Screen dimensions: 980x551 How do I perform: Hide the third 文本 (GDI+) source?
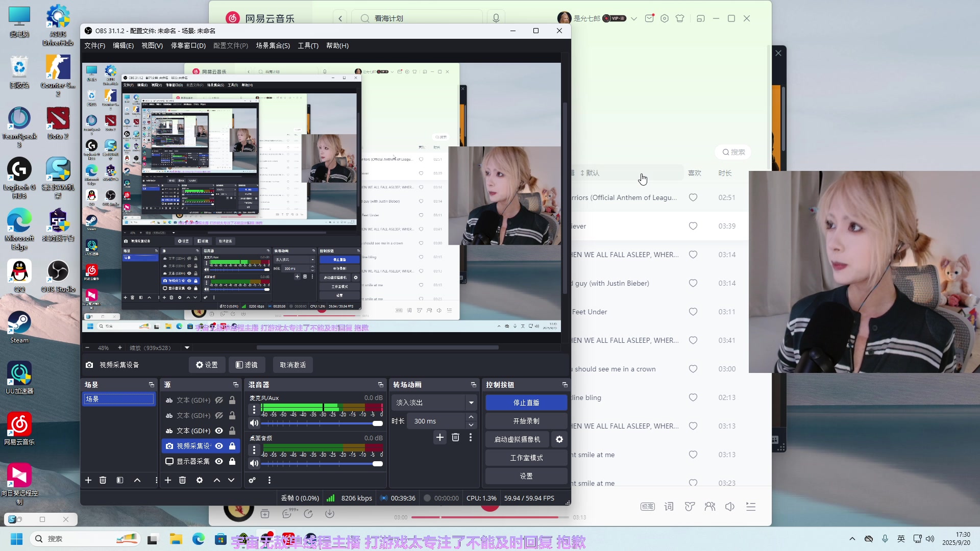pyautogui.click(x=219, y=431)
